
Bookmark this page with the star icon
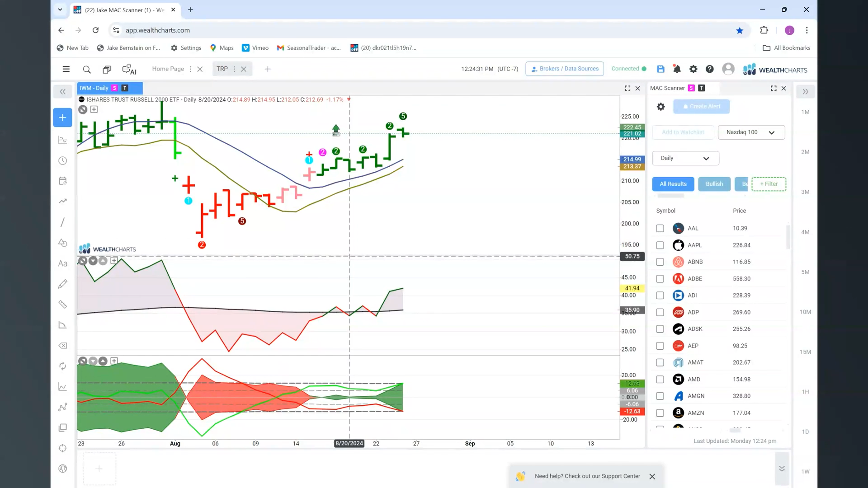tap(740, 30)
